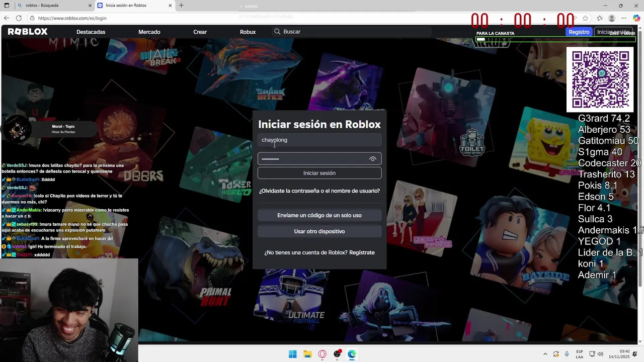Open the tab actions icon in Edge's top-left corner
This screenshot has width=644, height=362.
[x=7, y=6]
